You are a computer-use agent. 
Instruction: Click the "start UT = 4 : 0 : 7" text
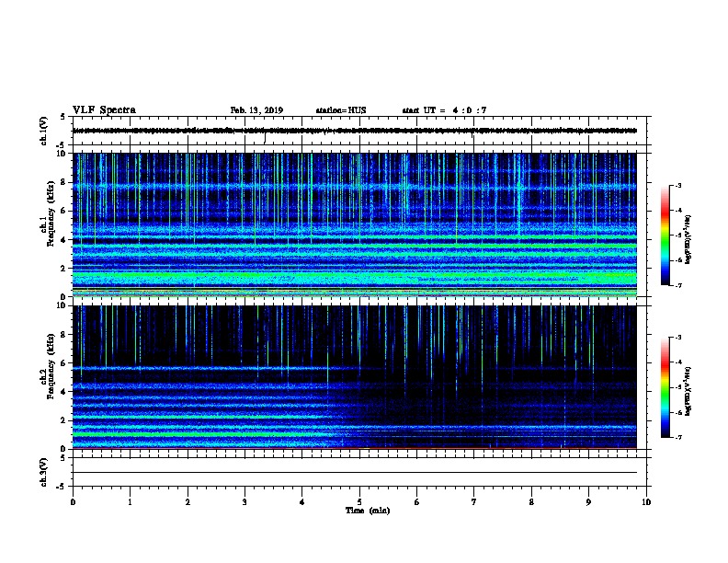(444, 110)
